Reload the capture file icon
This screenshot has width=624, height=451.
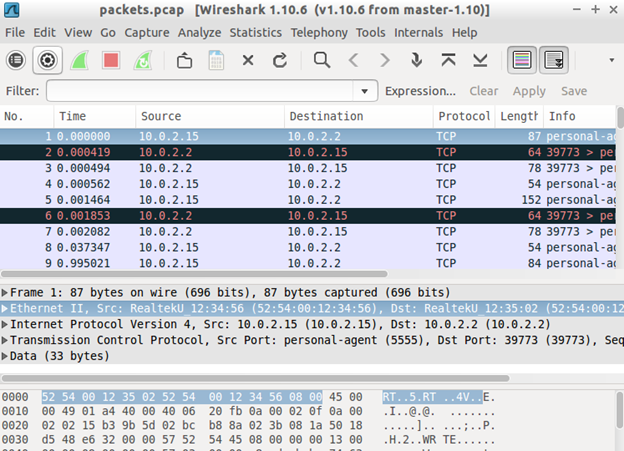click(x=280, y=60)
